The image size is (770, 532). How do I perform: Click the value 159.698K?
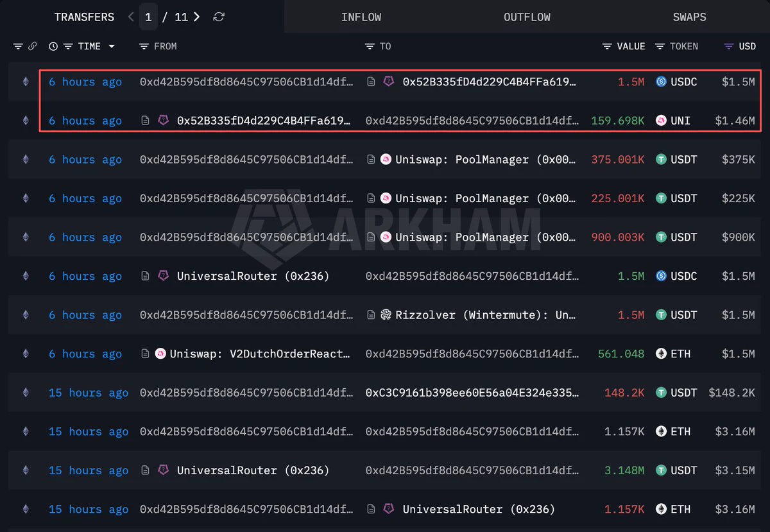(x=618, y=121)
